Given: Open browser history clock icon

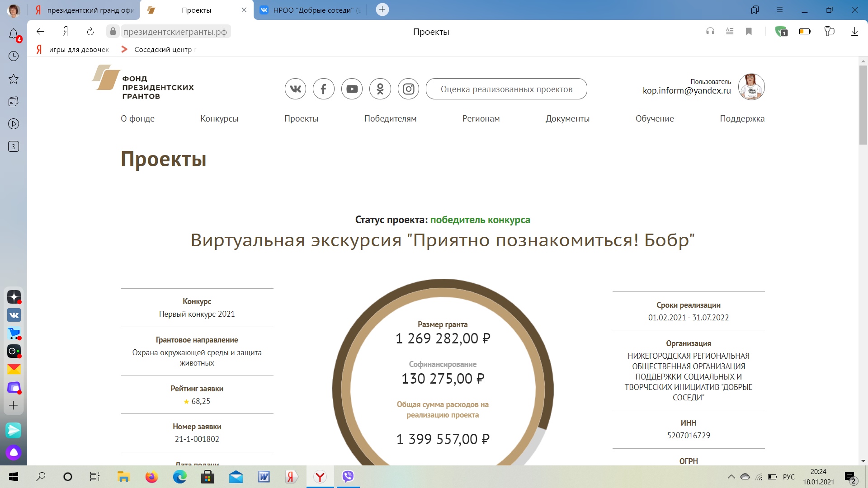Looking at the screenshot, I should pos(14,56).
